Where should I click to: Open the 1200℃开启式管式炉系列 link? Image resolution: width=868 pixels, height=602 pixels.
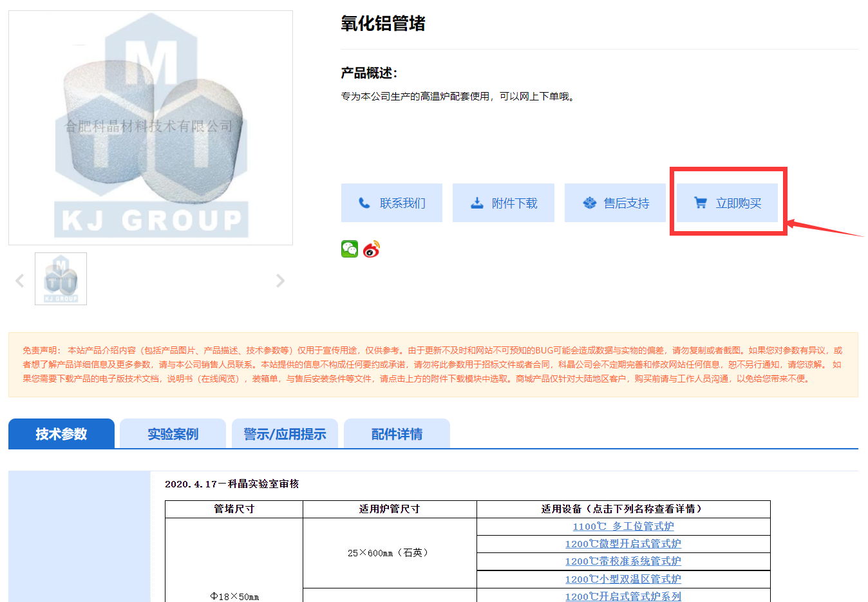coord(623,596)
